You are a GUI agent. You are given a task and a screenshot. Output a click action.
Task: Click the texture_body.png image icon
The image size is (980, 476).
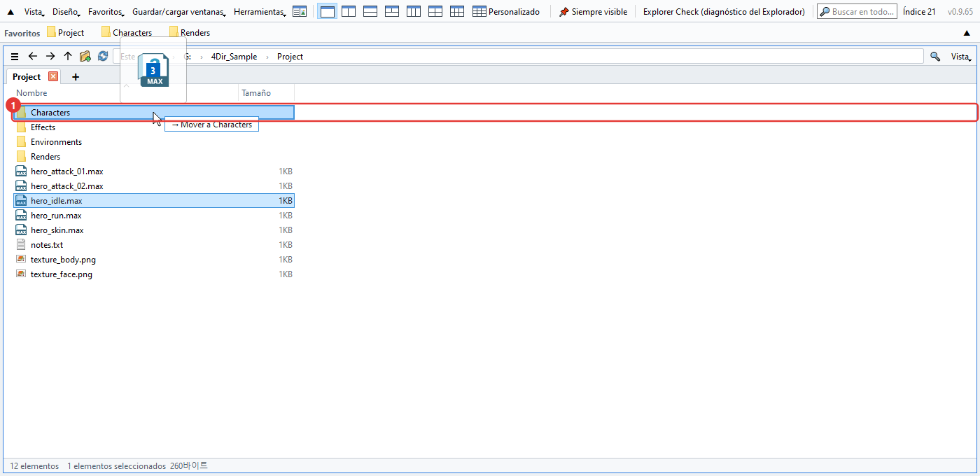[21, 260]
